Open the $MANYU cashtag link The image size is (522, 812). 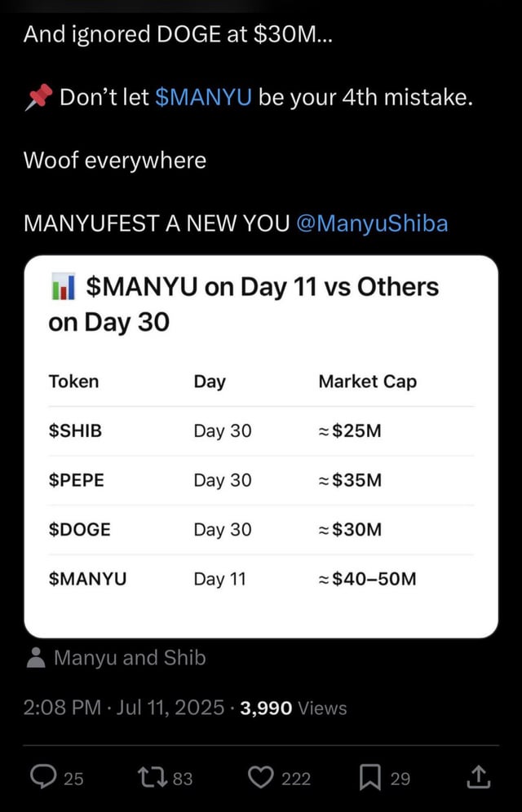(202, 99)
